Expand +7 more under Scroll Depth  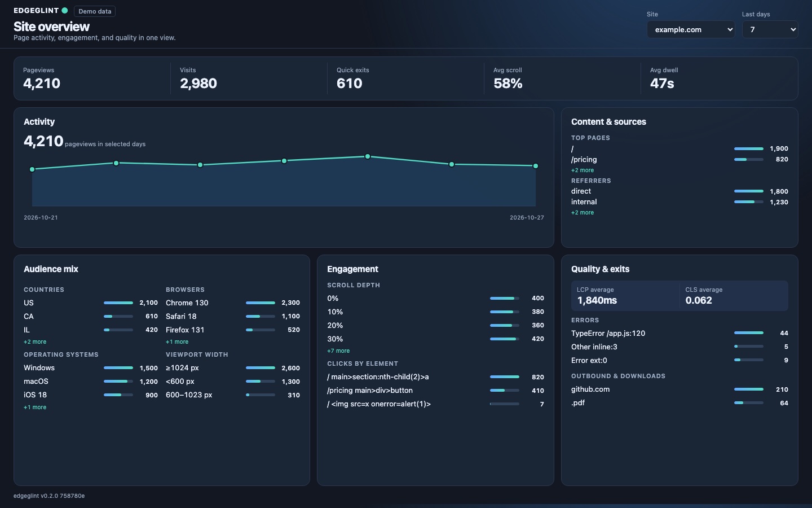(338, 351)
